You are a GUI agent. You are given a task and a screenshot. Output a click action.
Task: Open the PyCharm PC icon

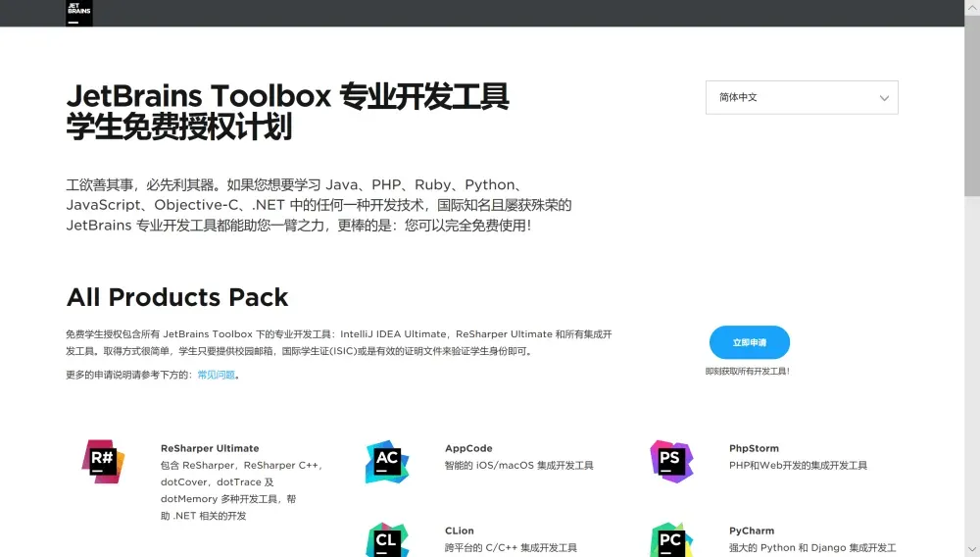pos(671,540)
